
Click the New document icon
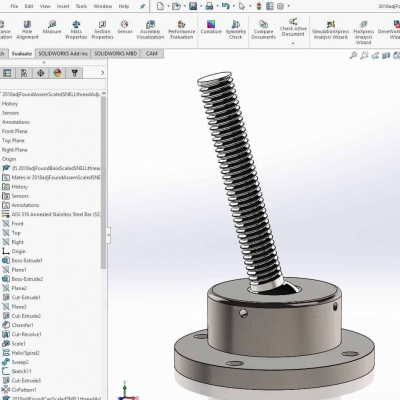pos(160,6)
